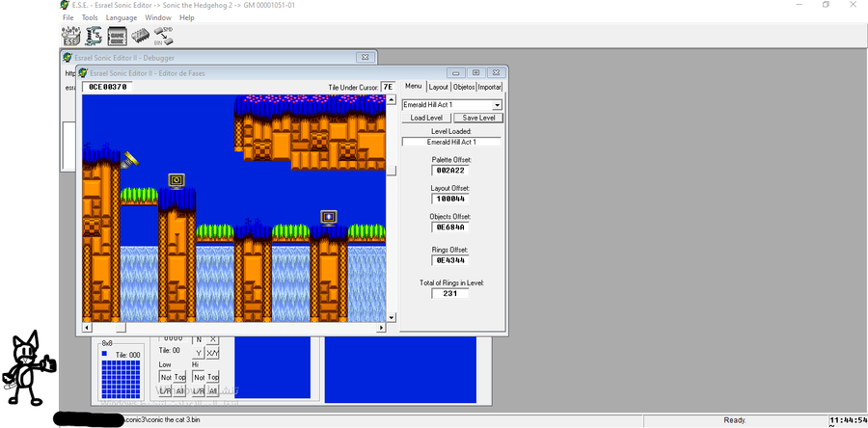
Task: Click the Rings Offset value 0E4344
Action: pos(450,260)
